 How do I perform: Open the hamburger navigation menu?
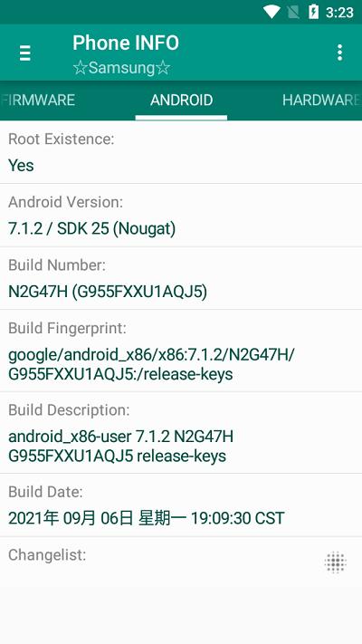(25, 53)
